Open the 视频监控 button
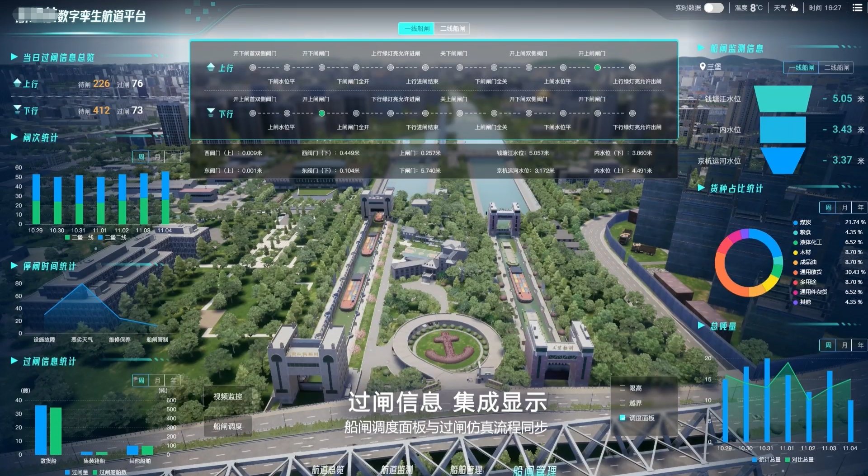Viewport: 868px width, 476px height. (228, 396)
